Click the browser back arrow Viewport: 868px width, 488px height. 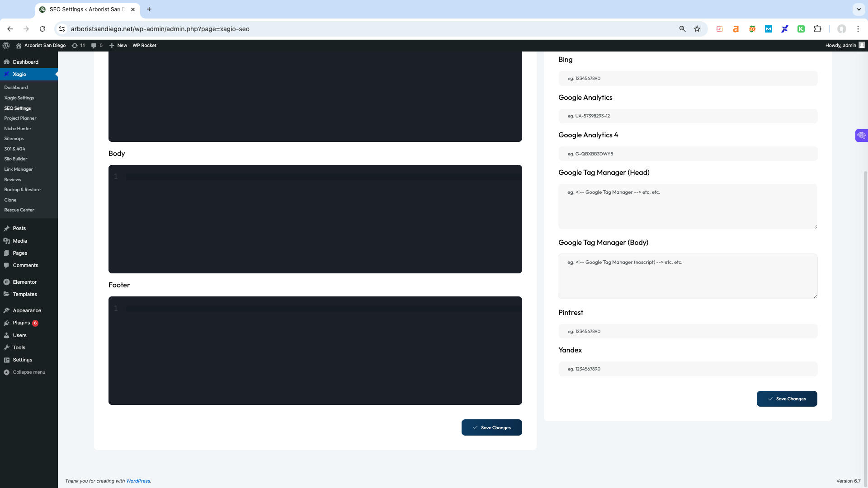[10, 29]
